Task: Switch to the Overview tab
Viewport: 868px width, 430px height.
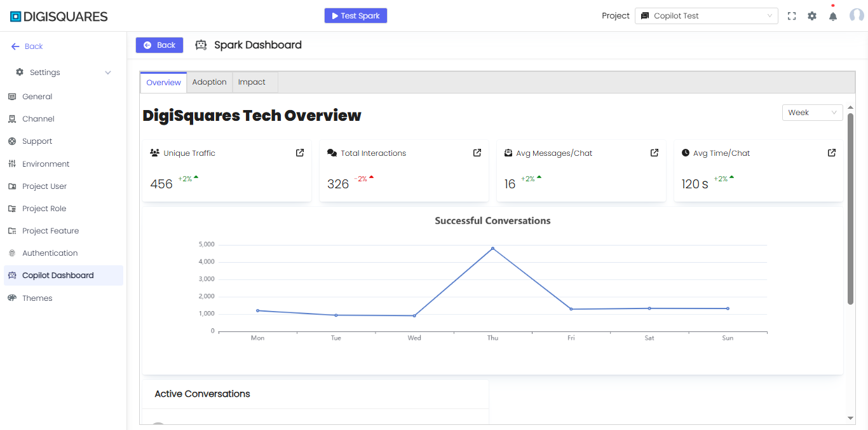Action: pyautogui.click(x=164, y=83)
